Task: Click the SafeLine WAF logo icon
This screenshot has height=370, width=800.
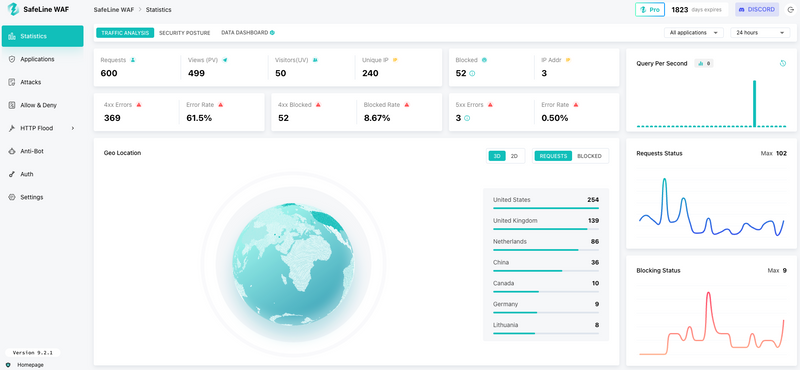Action: [x=13, y=9]
